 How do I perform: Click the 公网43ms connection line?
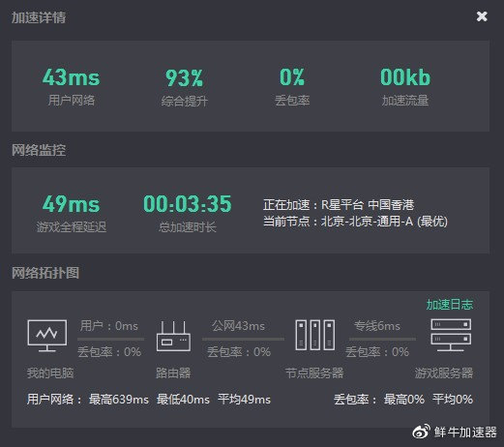(243, 339)
